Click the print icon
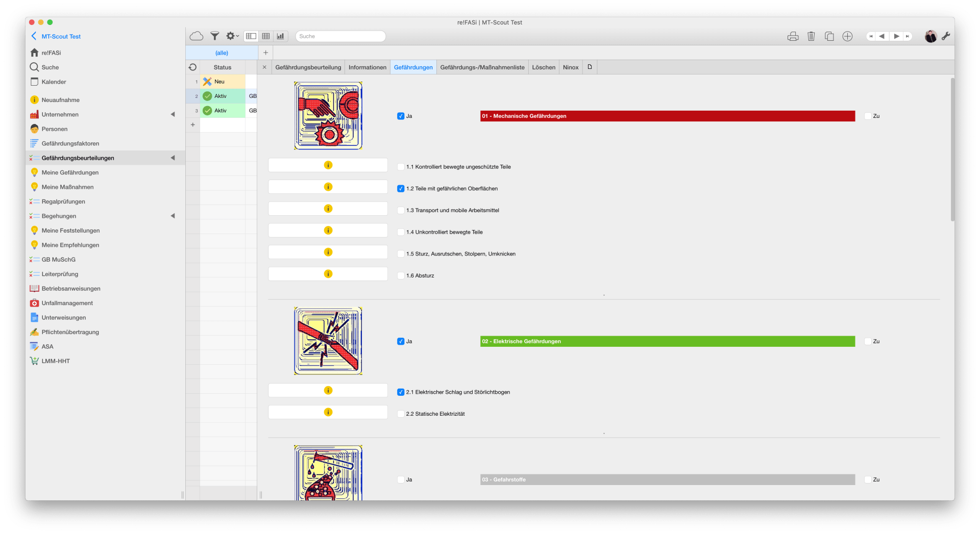Screen dimensions: 980x534 [x=793, y=36]
